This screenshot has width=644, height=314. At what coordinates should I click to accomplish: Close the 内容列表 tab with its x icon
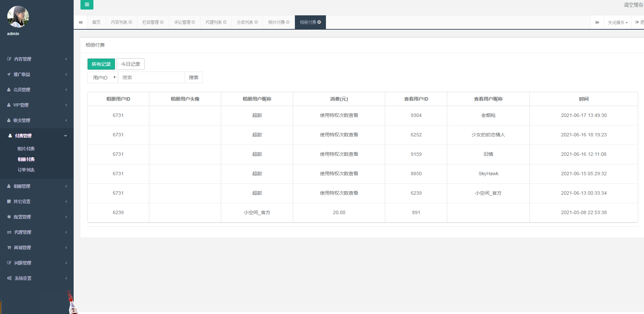tap(130, 22)
